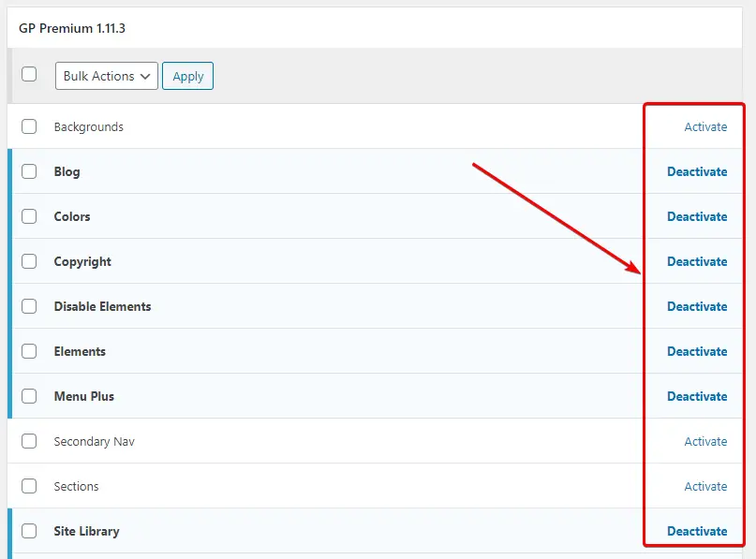Open the Bulk Actions dropdown

(x=107, y=76)
